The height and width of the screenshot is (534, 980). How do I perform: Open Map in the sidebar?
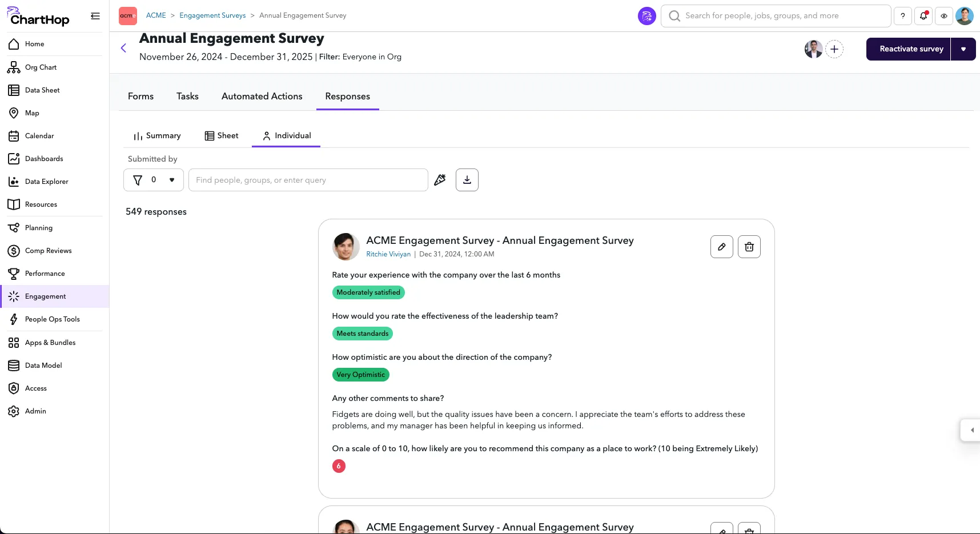(55, 113)
